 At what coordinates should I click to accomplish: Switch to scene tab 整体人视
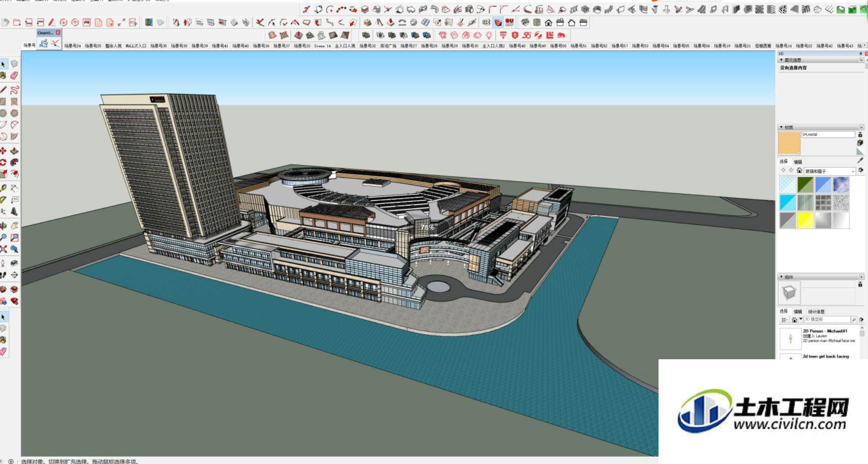click(x=113, y=46)
